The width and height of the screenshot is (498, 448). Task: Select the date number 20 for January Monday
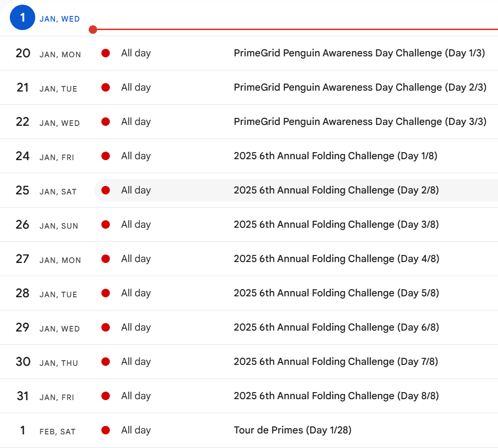(x=23, y=53)
